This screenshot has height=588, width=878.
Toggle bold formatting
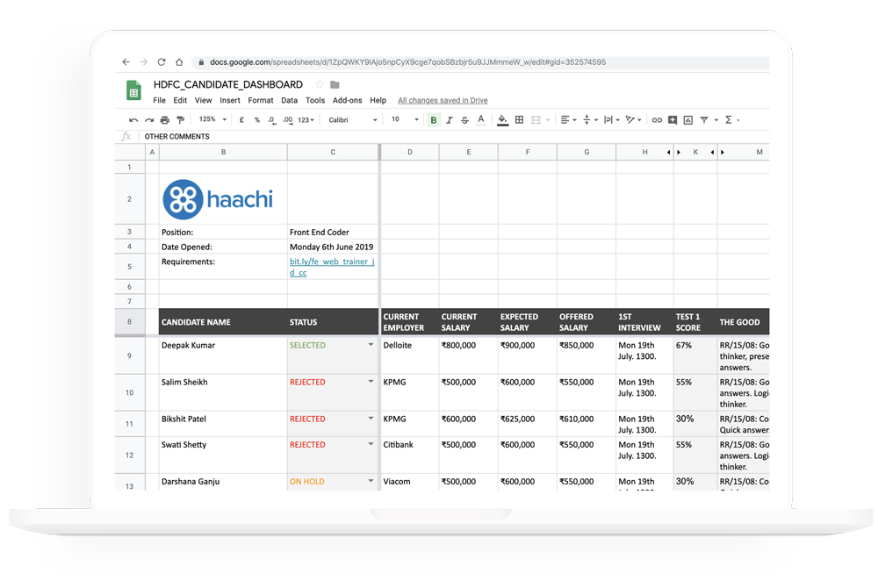click(434, 119)
